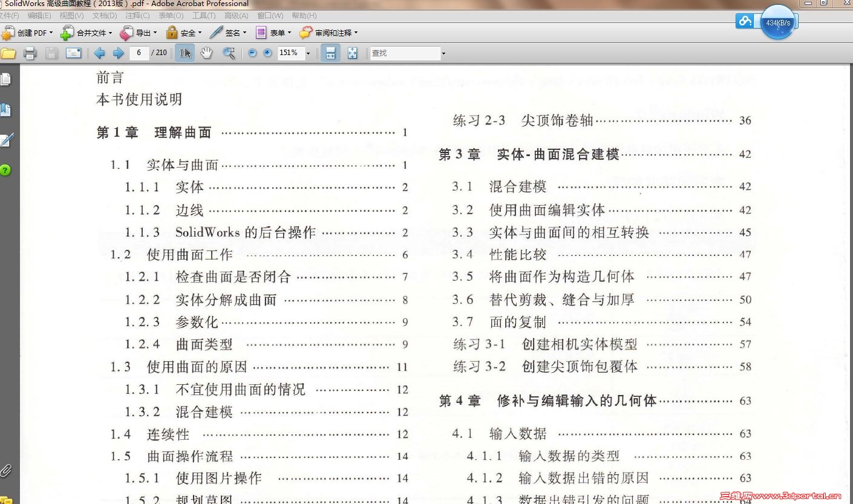Toggle fit width scrolling page mode
The width and height of the screenshot is (853, 504).
click(x=330, y=53)
